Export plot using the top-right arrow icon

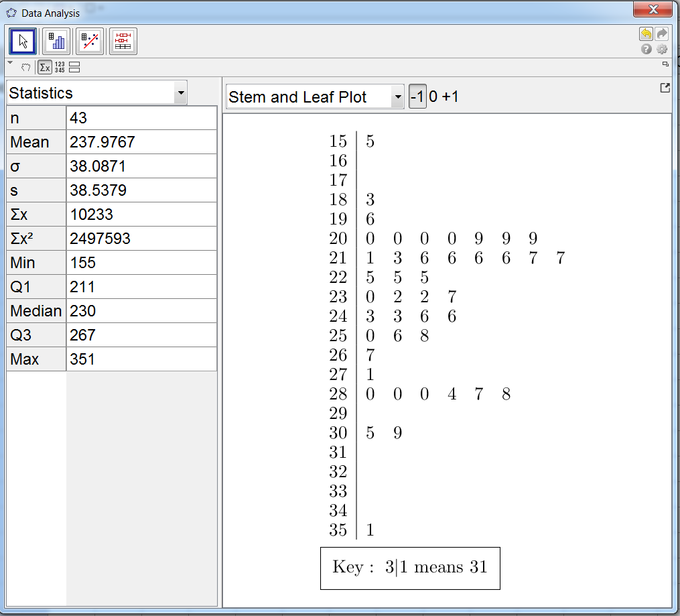coord(665,88)
